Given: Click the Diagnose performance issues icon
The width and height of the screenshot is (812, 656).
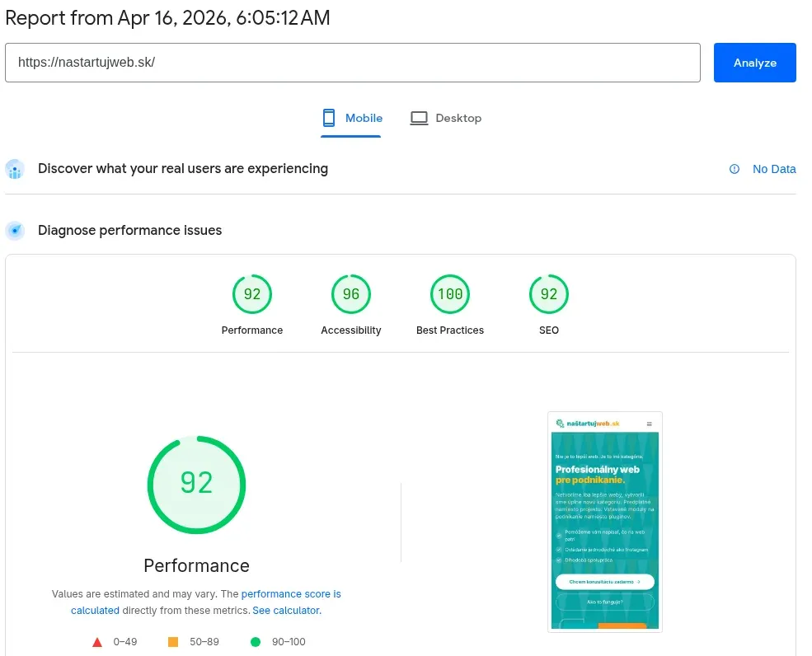Looking at the screenshot, I should click(15, 231).
